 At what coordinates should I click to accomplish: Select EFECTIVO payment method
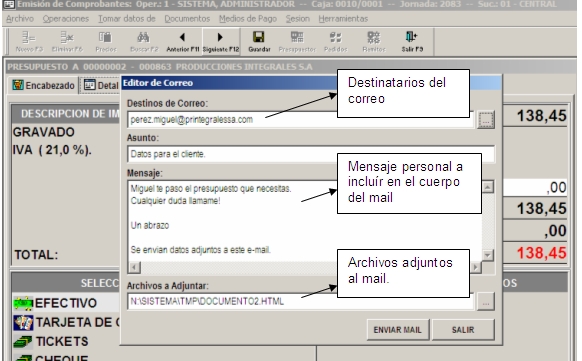(66, 303)
